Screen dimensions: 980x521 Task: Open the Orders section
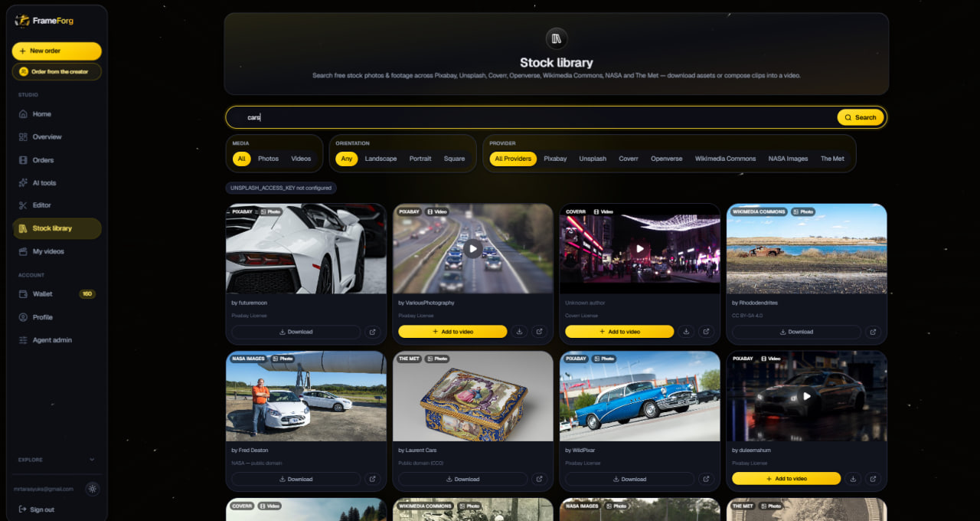click(57, 160)
